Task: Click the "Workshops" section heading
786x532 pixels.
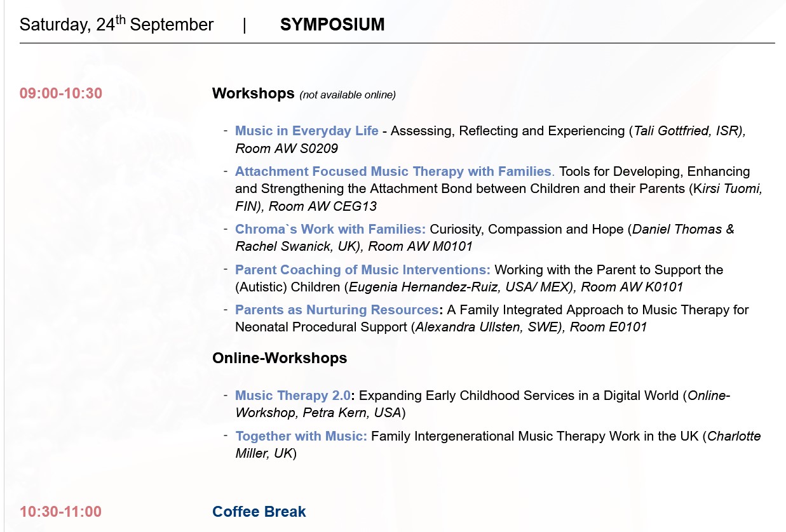Action: [254, 93]
